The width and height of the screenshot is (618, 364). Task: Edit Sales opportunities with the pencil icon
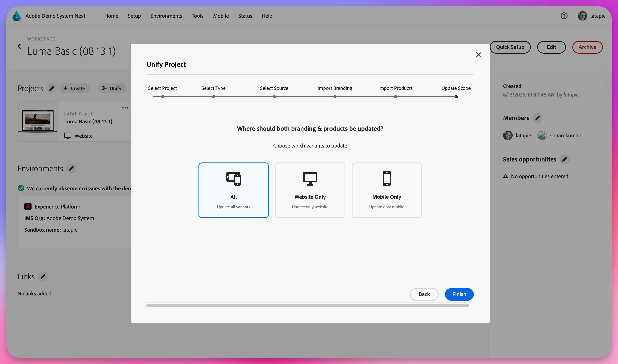click(565, 159)
